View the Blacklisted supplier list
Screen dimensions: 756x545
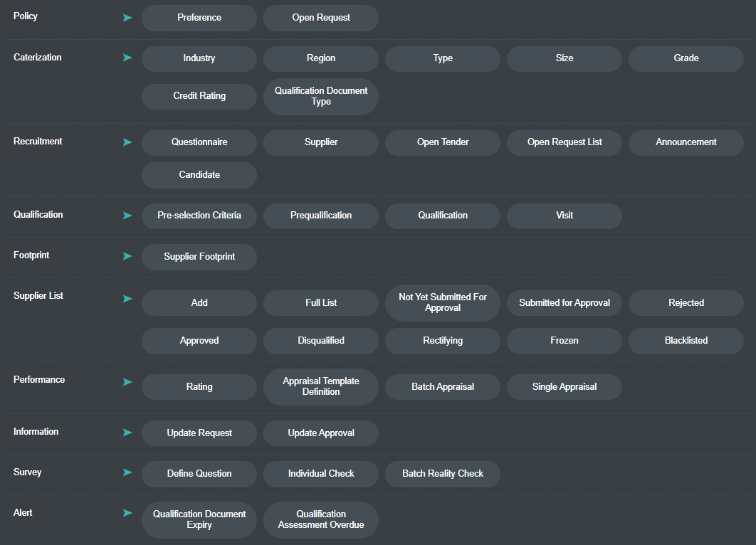686,341
